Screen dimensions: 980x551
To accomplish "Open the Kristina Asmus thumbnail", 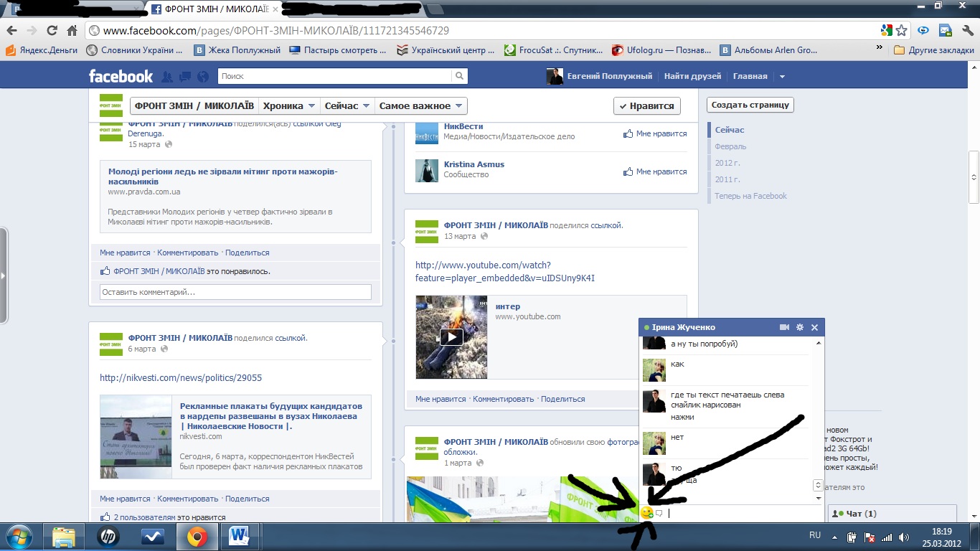I will pyautogui.click(x=427, y=171).
